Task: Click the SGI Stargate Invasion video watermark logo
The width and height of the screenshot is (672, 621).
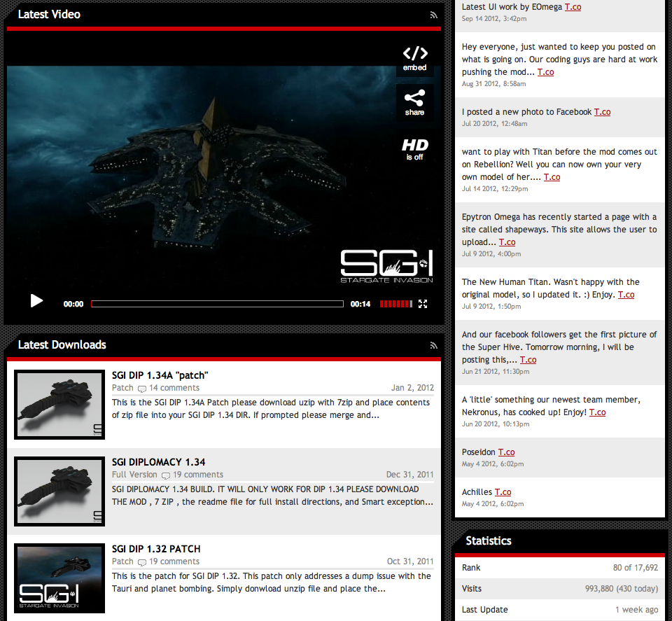Action: (x=386, y=266)
